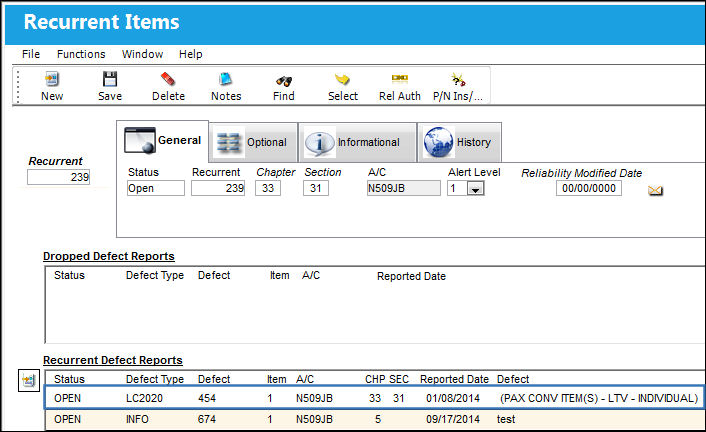
Task: Click the Chapter field showing 33
Action: click(268, 188)
